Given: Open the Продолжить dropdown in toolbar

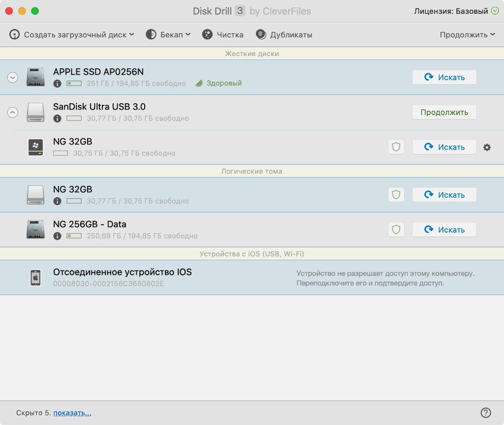Looking at the screenshot, I should coord(467,35).
